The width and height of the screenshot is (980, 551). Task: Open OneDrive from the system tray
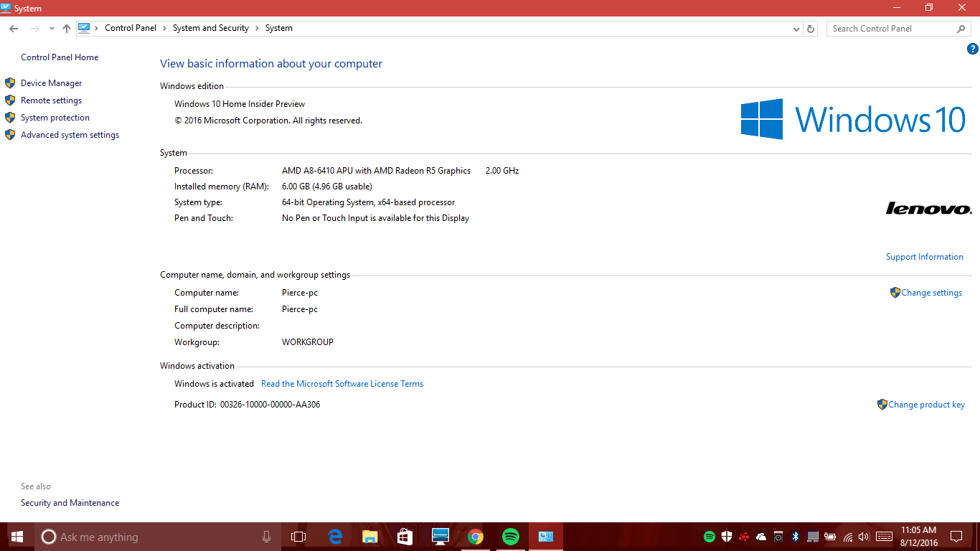pos(761,537)
